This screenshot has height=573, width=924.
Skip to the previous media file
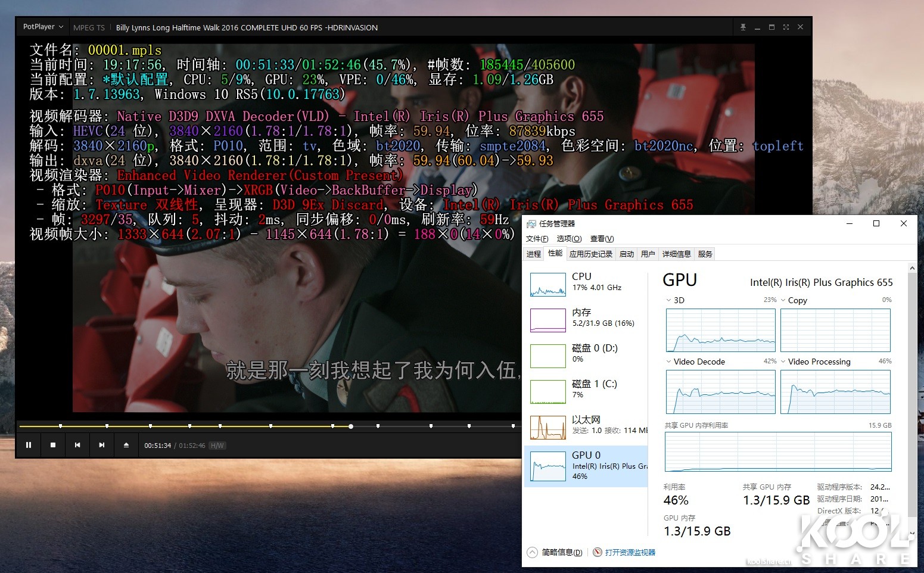click(77, 445)
